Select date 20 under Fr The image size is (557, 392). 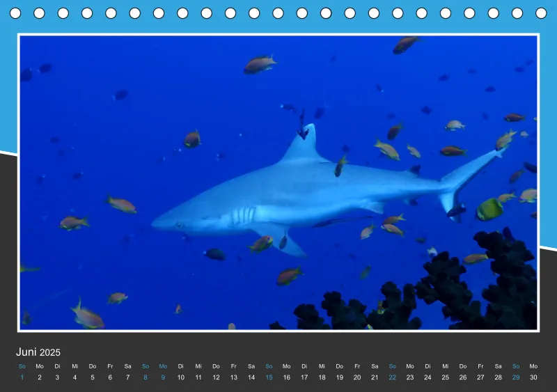(357, 377)
